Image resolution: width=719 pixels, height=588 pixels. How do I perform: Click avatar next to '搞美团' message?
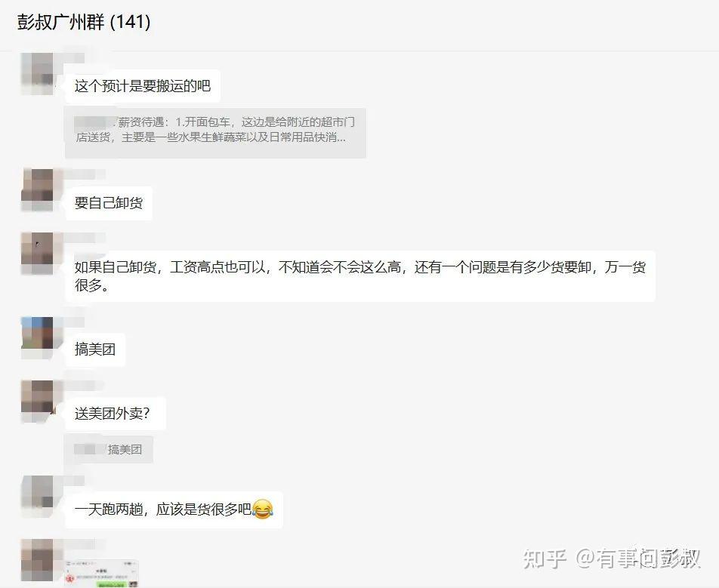click(37, 337)
